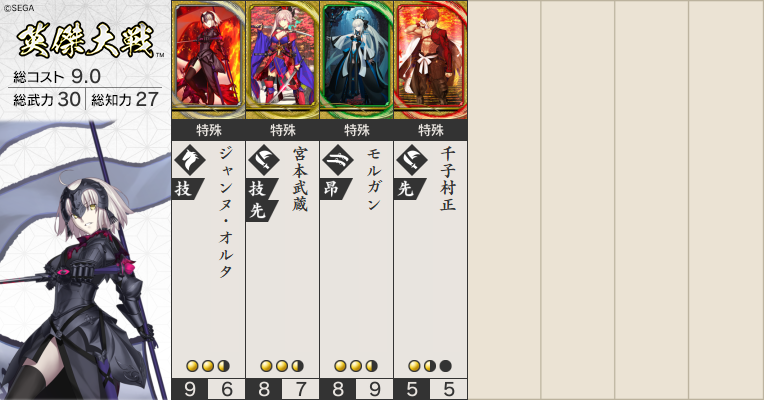
Task: Open the 宮本武蔵 card thumbnail
Action: (283, 59)
